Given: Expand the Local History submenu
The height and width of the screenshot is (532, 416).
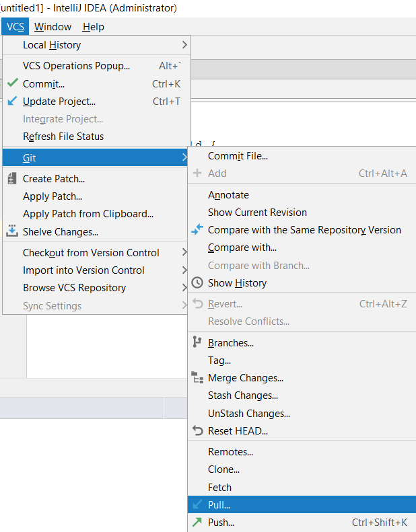Looking at the screenshot, I should click(x=184, y=45).
